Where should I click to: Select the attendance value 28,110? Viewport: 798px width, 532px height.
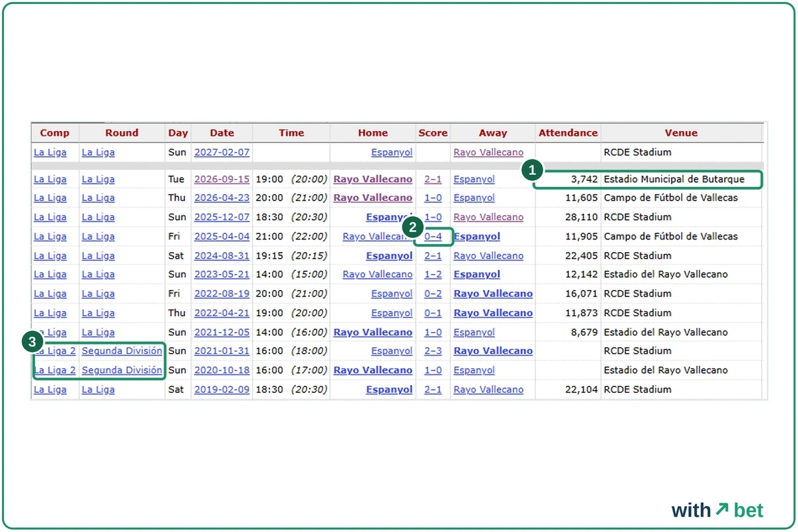[582, 217]
